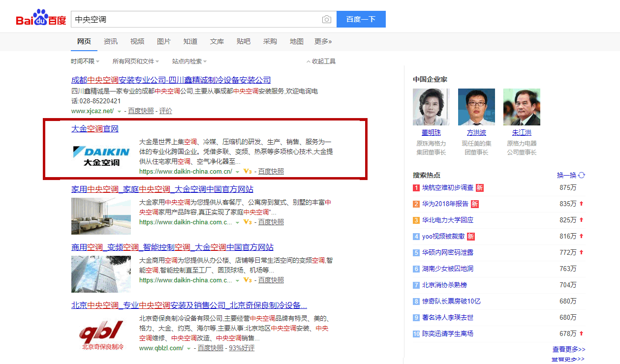Viewport: 620px width, 364px height.
Task: Open dropdown arrow next to www.qblzl.com
Action: tap(188, 348)
